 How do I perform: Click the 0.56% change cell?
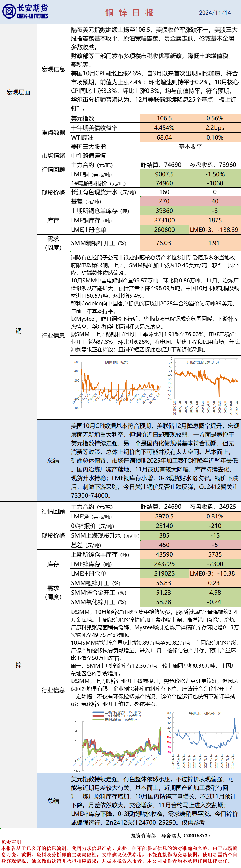(215, 118)
